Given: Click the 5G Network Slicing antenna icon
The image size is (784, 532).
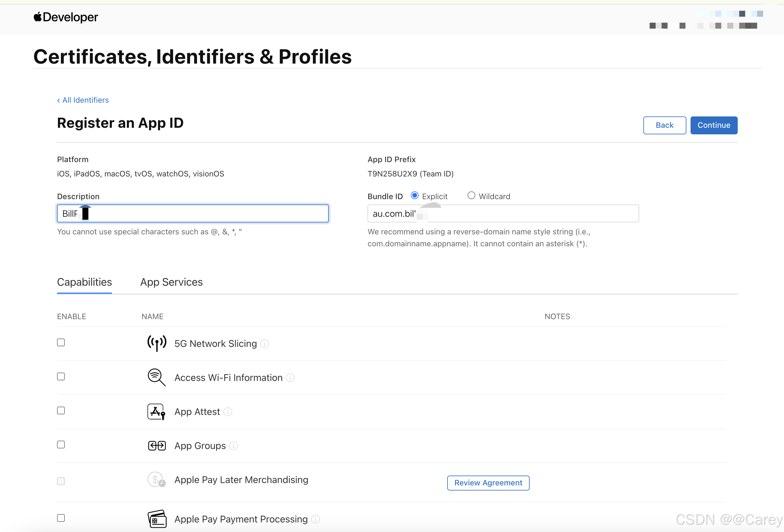Looking at the screenshot, I should pos(156,343).
